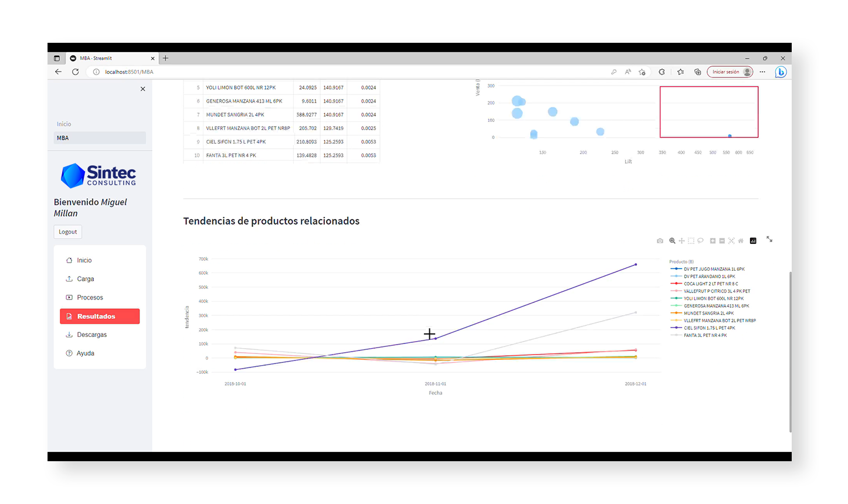Open the favorites list
The width and height of the screenshot is (848, 504).
pyautogui.click(x=680, y=72)
